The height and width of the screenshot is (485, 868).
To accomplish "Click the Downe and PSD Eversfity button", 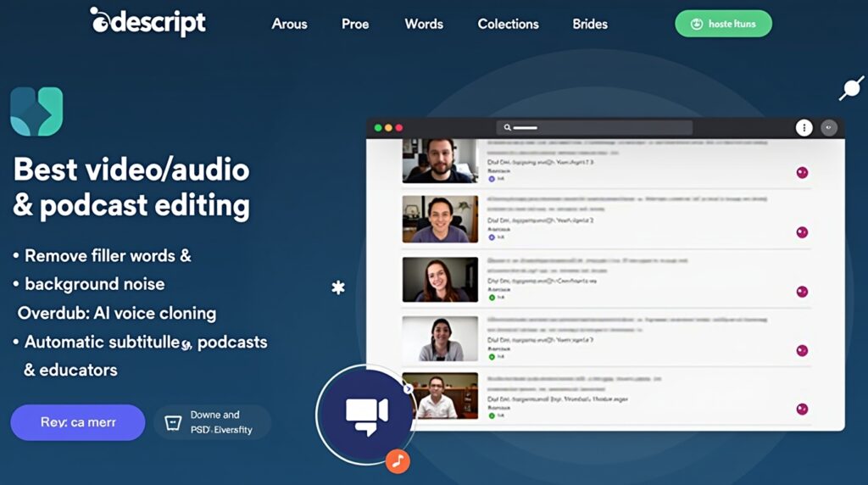I will (x=212, y=422).
